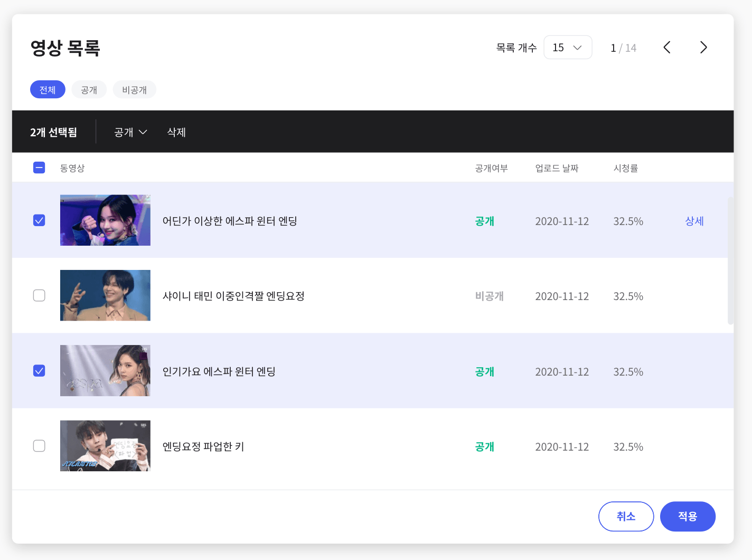Expand the 공개 dropdown in the black action bar
Viewport: 752px width, 560px height.
130,132
